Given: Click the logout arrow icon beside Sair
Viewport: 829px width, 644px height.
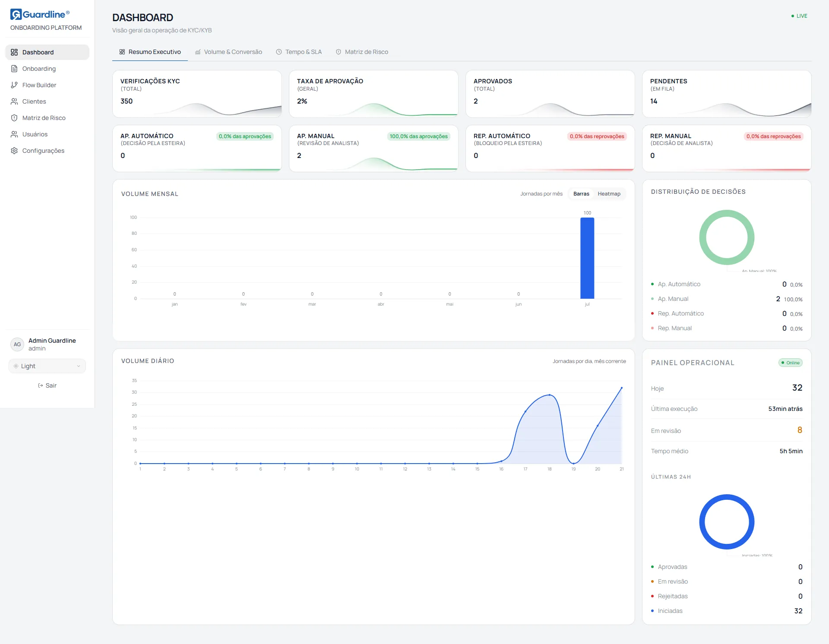Looking at the screenshot, I should pyautogui.click(x=41, y=385).
